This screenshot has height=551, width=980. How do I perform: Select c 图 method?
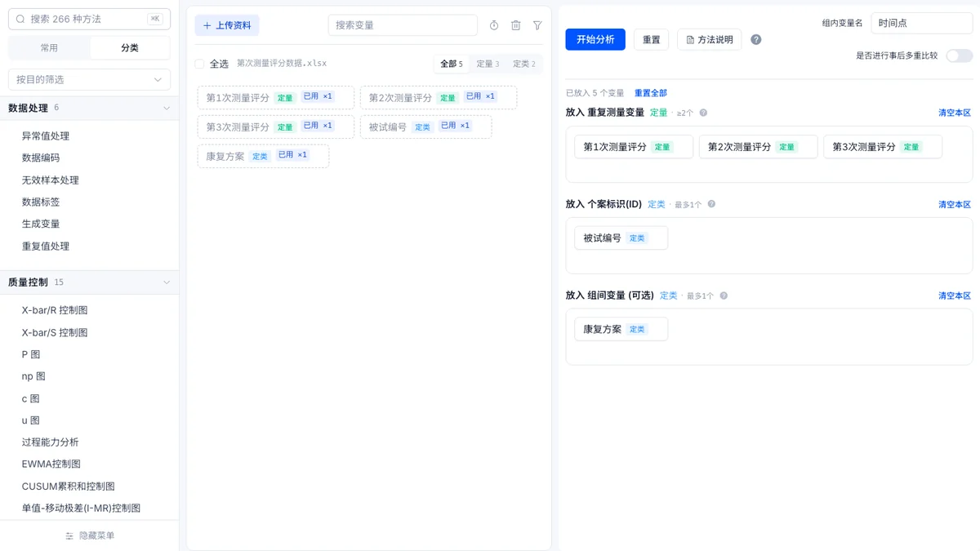(31, 398)
